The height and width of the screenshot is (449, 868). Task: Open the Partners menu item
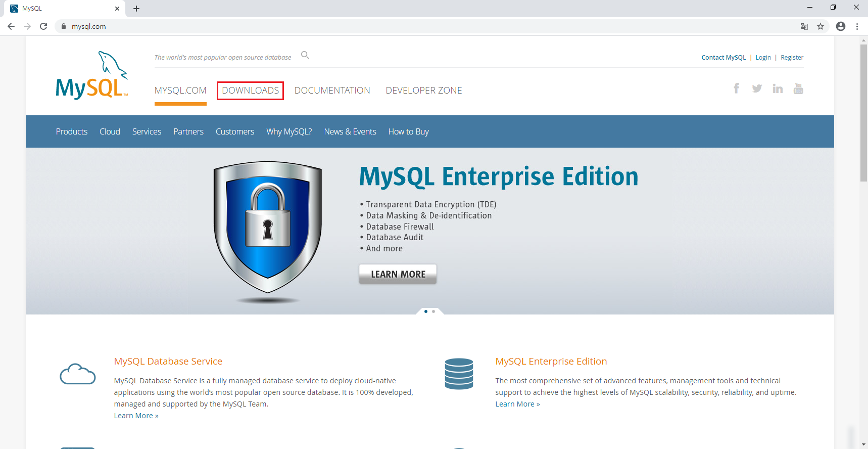[x=188, y=131]
